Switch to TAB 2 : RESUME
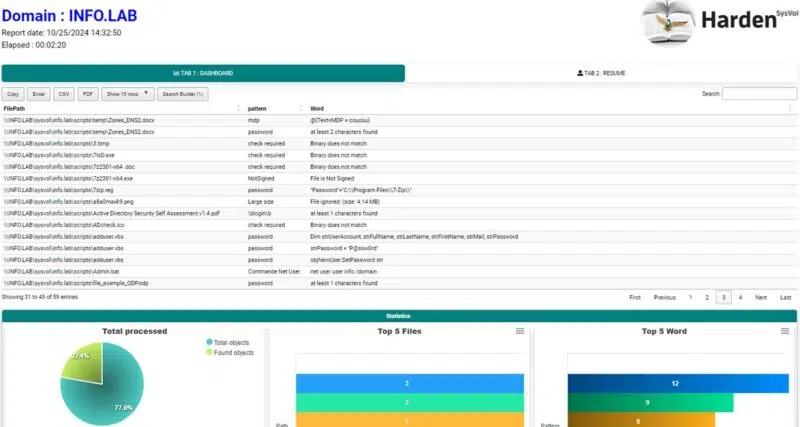800x427 pixels. [x=601, y=73]
